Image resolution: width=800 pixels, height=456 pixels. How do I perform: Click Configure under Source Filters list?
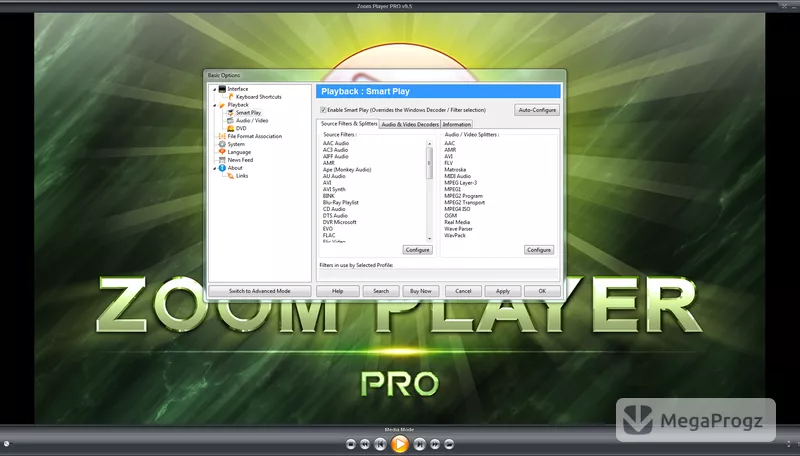(x=417, y=250)
